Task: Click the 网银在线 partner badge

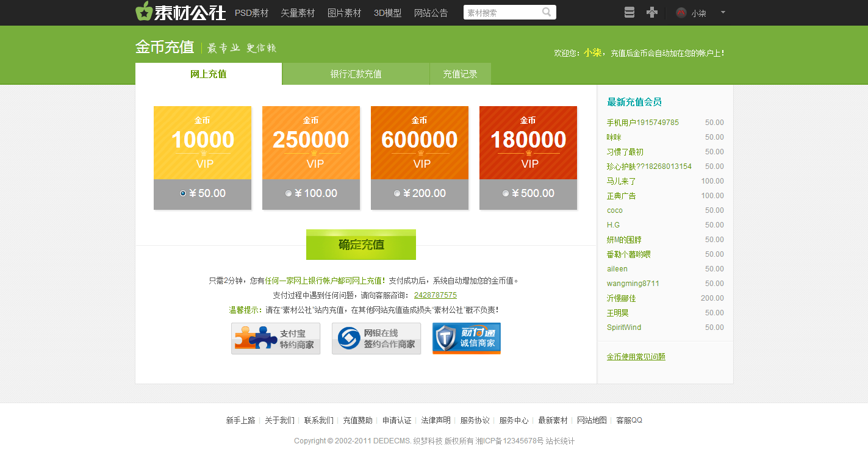Action: [376, 338]
